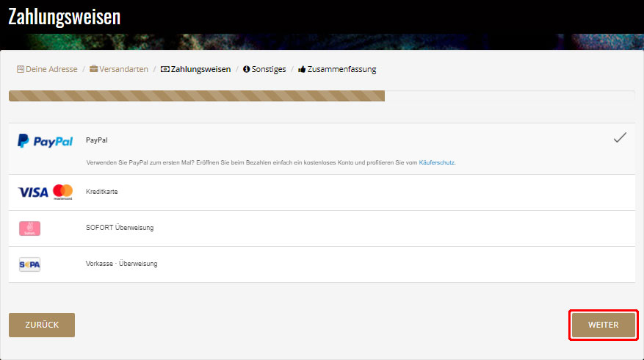The image size is (644, 360).
Task: Click the info icon before Sonstiges
Action: pos(246,69)
